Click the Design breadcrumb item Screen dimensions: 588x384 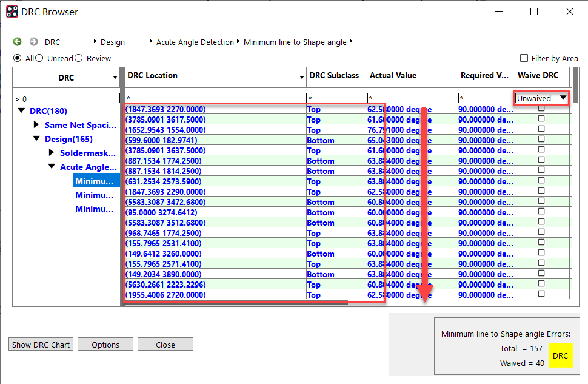click(x=112, y=42)
